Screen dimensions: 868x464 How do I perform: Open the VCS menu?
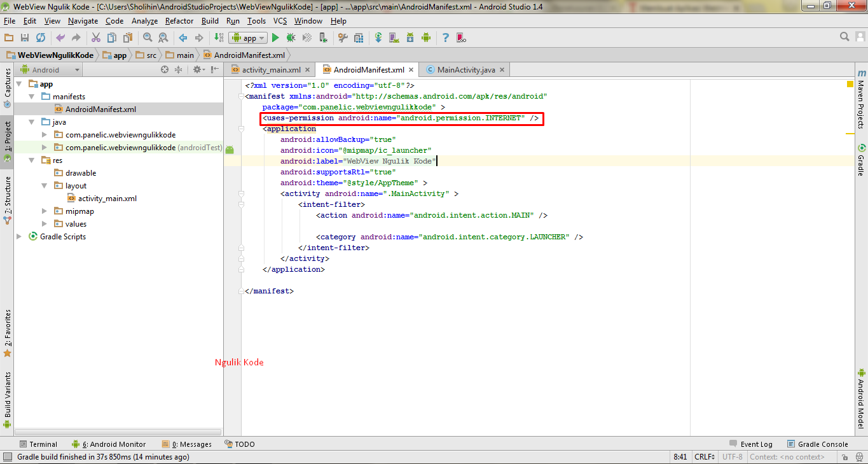click(x=280, y=21)
